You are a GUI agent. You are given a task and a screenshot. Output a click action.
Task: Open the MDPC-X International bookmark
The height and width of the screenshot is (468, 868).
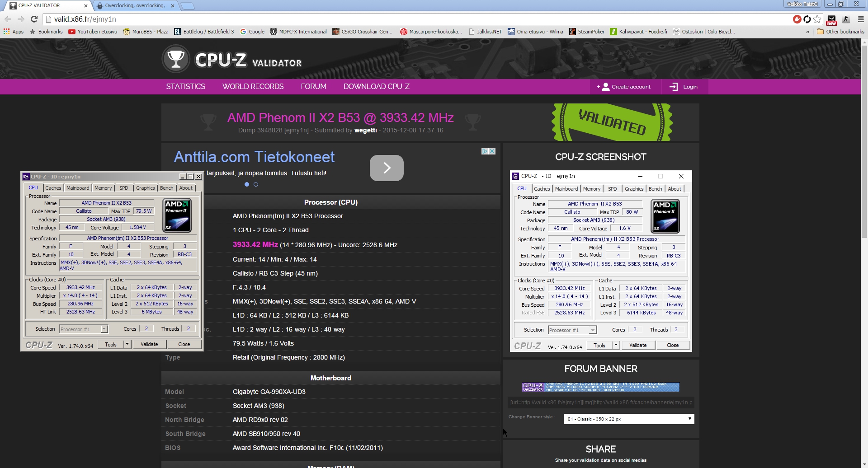point(298,32)
